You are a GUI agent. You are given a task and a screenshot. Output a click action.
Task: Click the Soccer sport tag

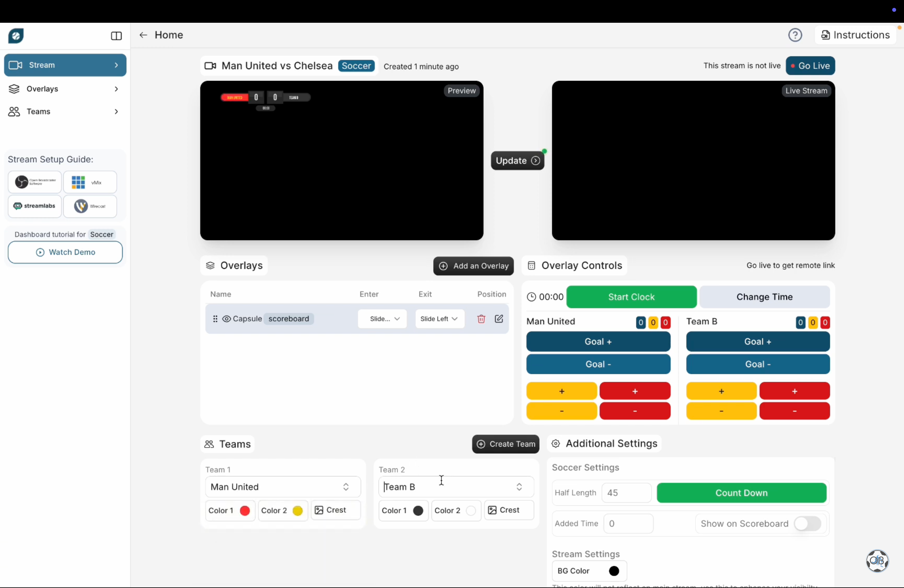[356, 66]
